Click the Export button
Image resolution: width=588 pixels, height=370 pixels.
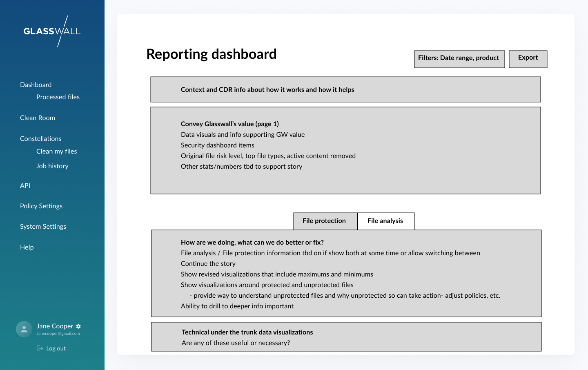tap(528, 59)
